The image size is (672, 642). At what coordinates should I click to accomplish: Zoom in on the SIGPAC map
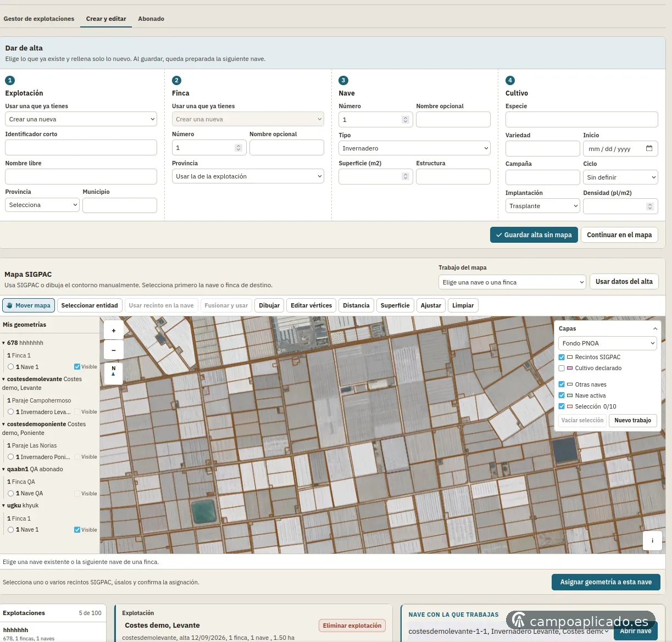point(114,331)
